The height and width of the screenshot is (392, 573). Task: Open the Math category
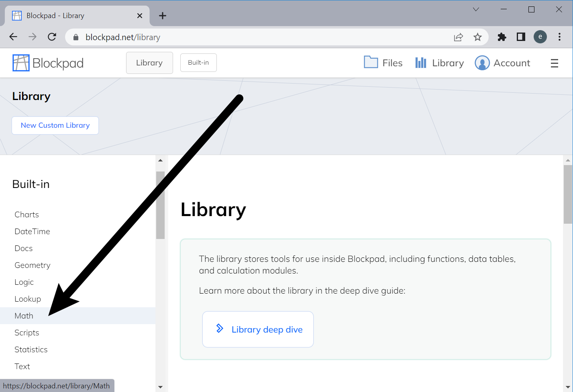click(78, 316)
